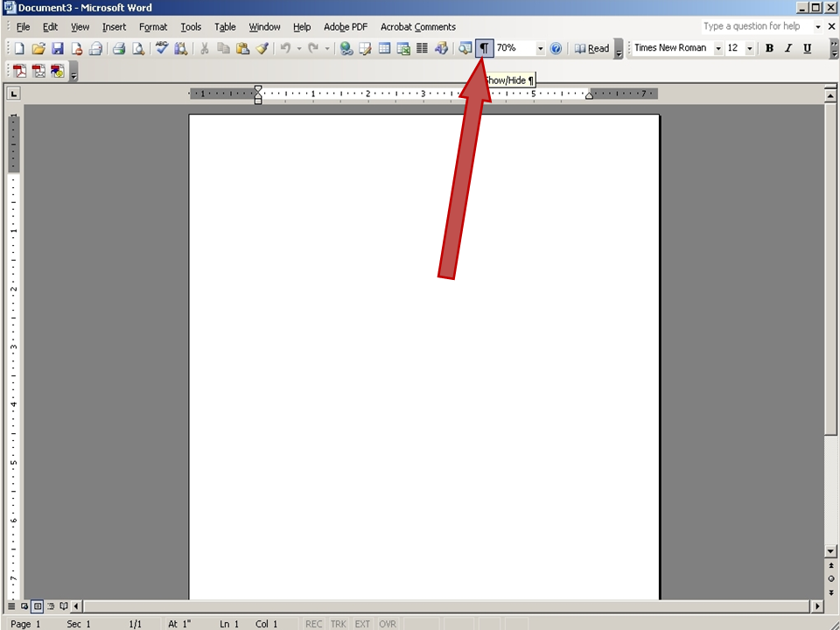Open the Zoom level dropdown

click(x=540, y=48)
